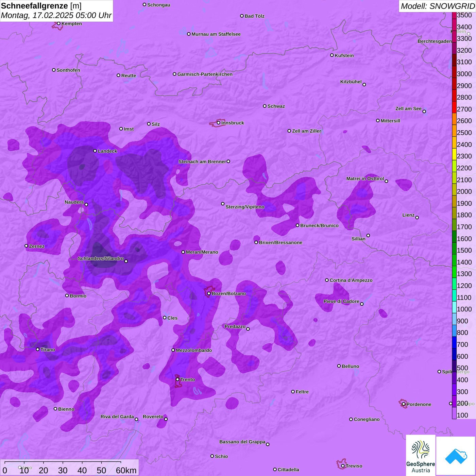The height and width of the screenshot is (476, 476).
Task: Click the GeoSphere Austria logo
Action: (x=421, y=455)
